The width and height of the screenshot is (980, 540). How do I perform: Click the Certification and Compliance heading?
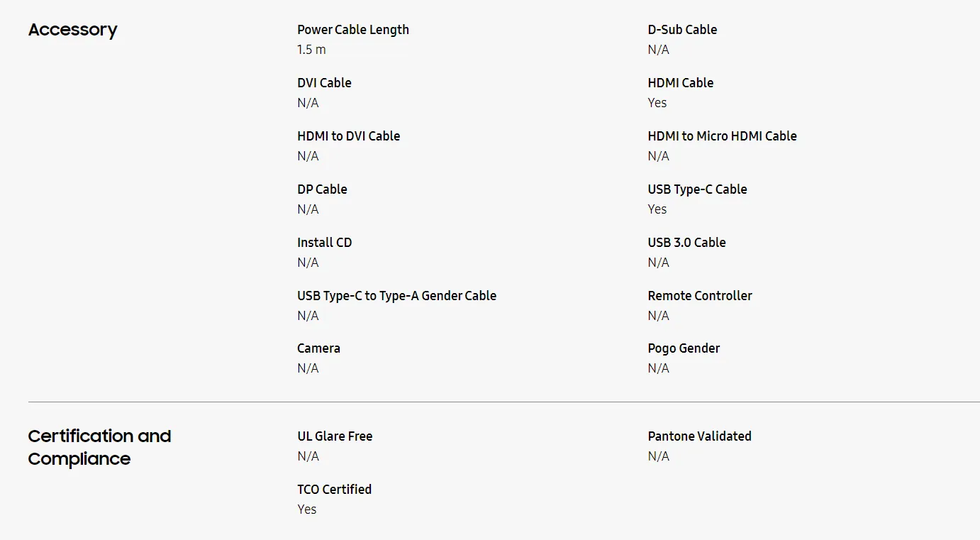click(x=99, y=447)
